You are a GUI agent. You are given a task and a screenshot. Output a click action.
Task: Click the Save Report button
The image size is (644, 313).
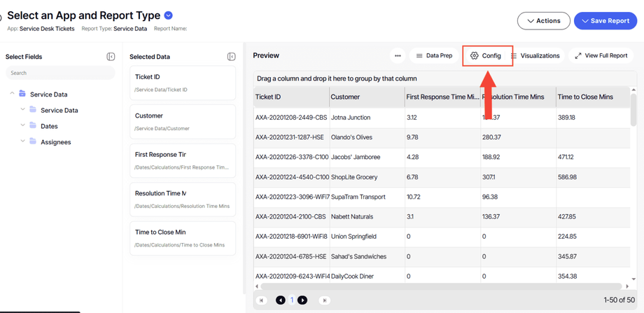coord(605,21)
